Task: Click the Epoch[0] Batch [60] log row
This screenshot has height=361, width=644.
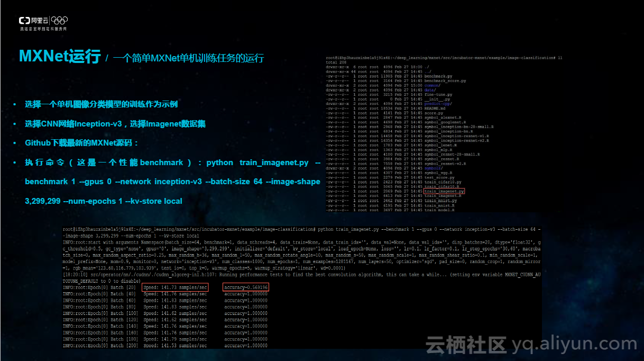Action: coord(165,301)
